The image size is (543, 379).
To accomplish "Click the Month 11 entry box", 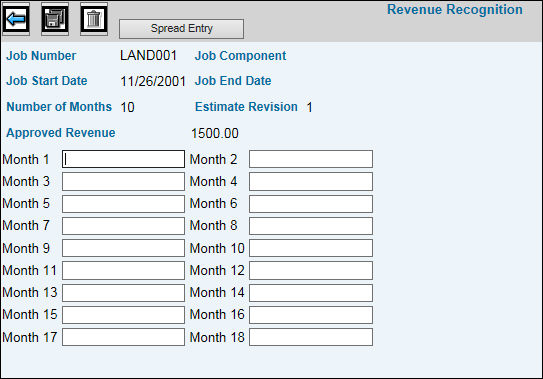I will (x=123, y=271).
